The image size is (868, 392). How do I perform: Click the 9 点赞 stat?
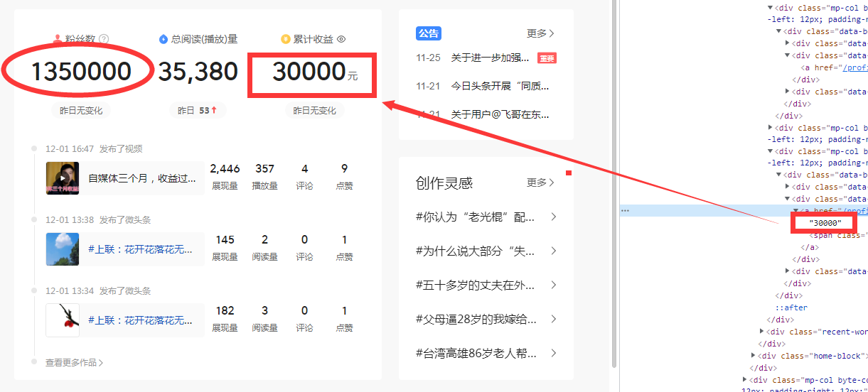tap(345, 178)
